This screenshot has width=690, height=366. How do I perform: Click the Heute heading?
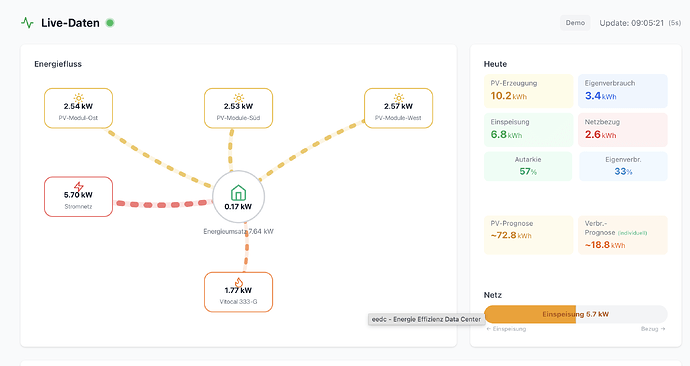(495, 64)
